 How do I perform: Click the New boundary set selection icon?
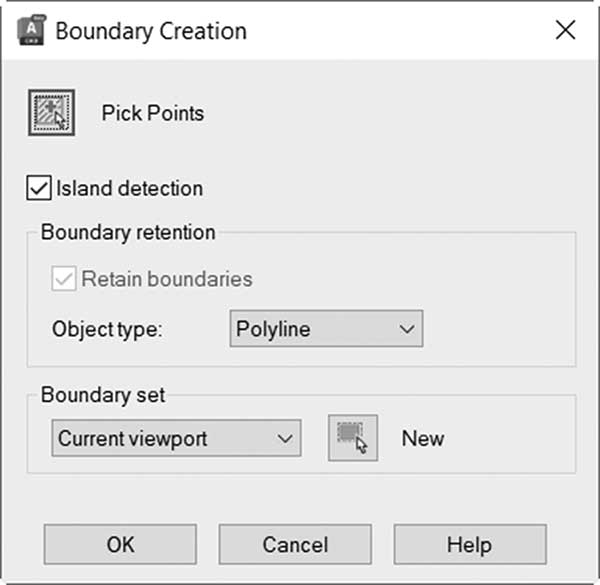click(353, 438)
